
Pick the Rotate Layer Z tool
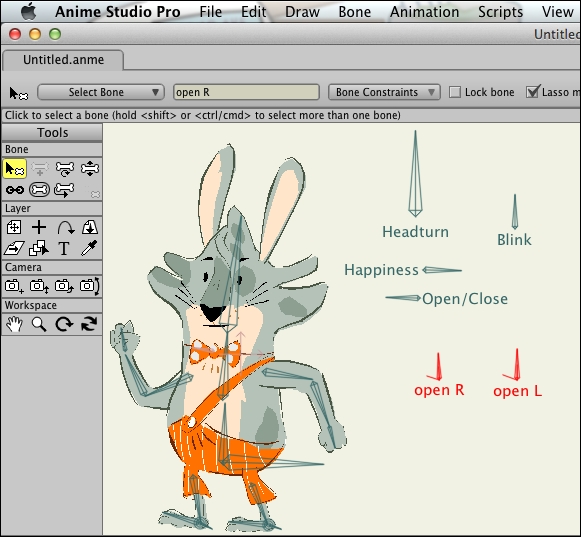tap(65, 227)
